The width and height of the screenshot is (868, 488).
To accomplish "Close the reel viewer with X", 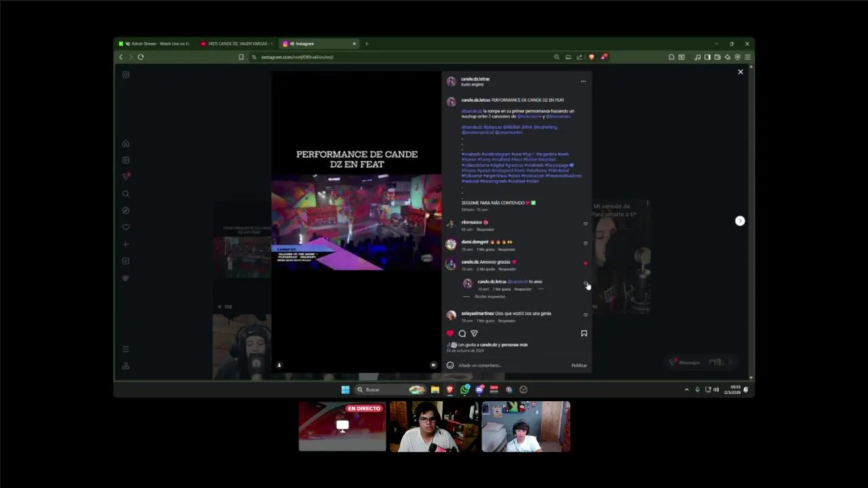I will click(741, 72).
